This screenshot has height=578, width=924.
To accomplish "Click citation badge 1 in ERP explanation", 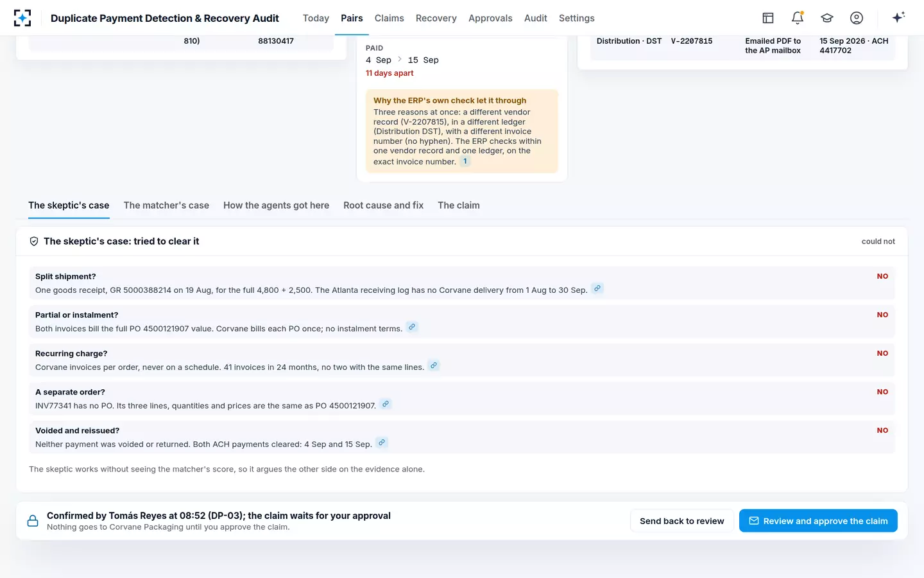I will tap(465, 161).
